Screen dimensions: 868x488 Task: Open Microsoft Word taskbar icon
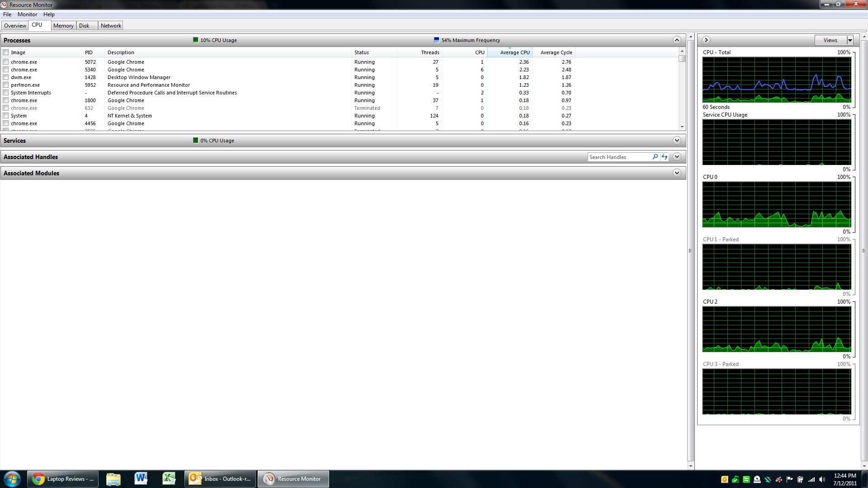click(x=141, y=479)
